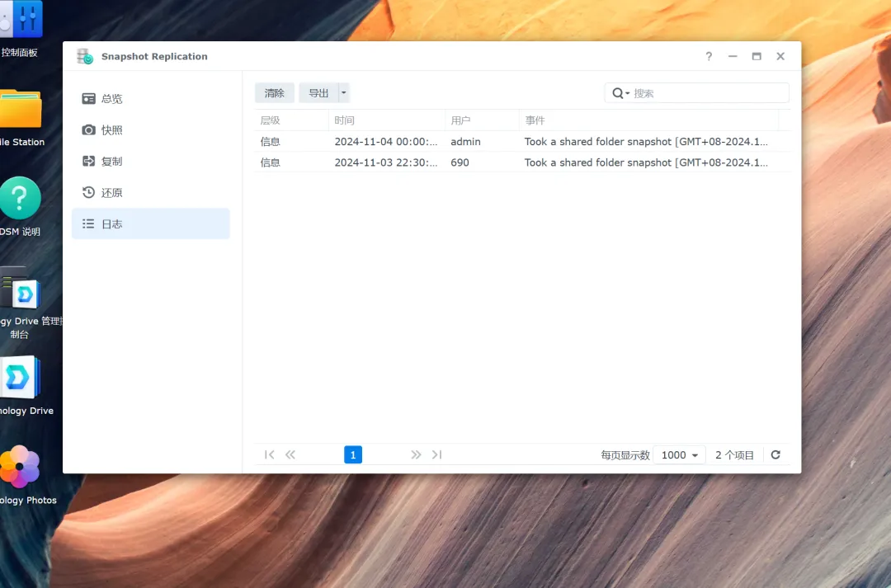Open the search filter magnifier dropdown

[x=620, y=93]
